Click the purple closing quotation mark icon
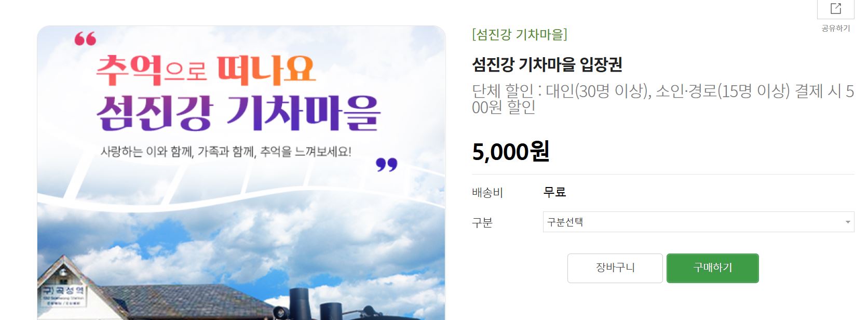Image resolution: width=868 pixels, height=320 pixels. tap(387, 165)
